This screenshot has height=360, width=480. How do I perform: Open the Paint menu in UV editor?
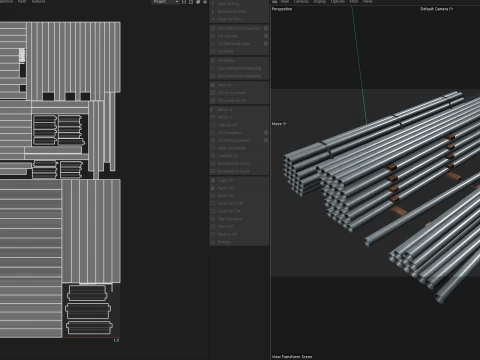click(22, 2)
